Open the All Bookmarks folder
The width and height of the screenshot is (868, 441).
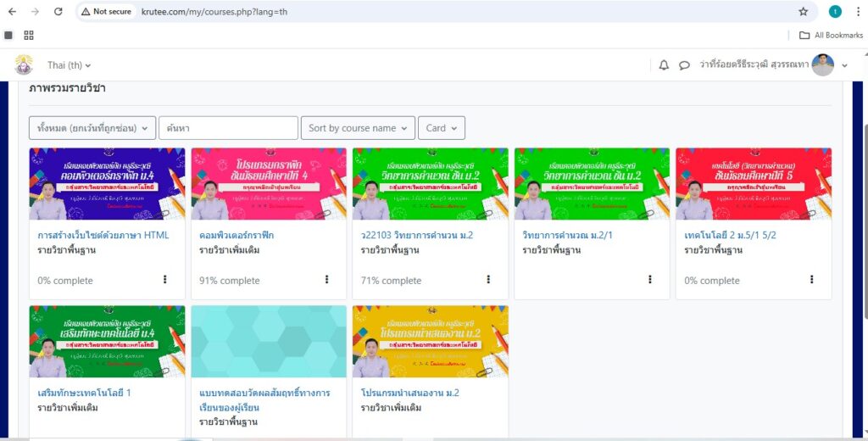tap(831, 35)
